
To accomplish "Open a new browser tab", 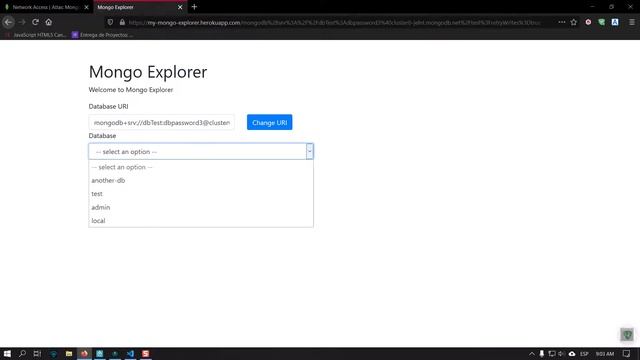I will pos(194,7).
